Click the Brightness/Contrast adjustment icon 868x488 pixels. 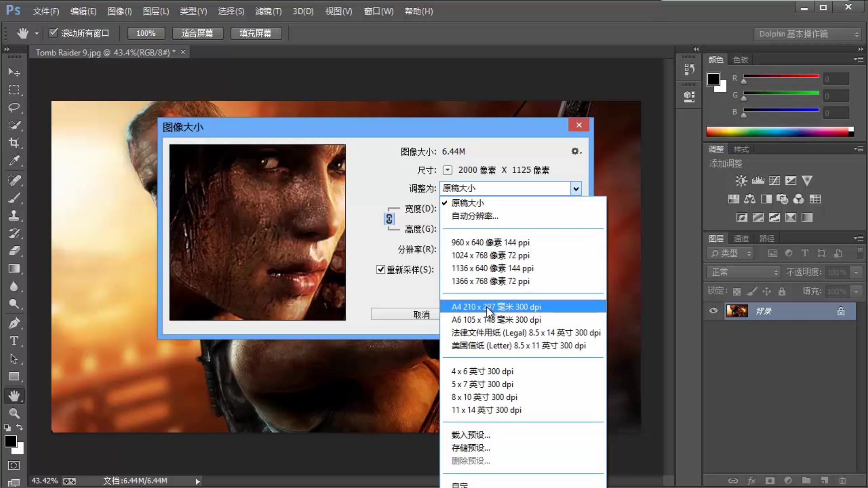[741, 181]
